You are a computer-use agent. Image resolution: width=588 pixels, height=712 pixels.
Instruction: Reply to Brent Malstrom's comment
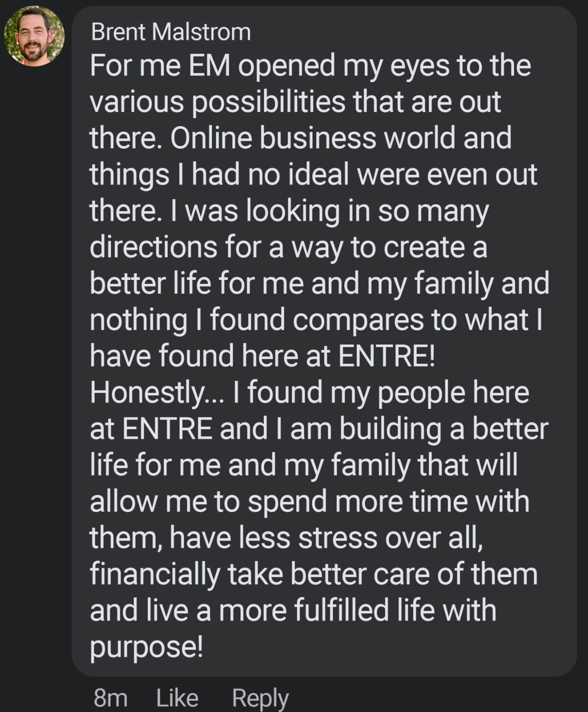260,698
